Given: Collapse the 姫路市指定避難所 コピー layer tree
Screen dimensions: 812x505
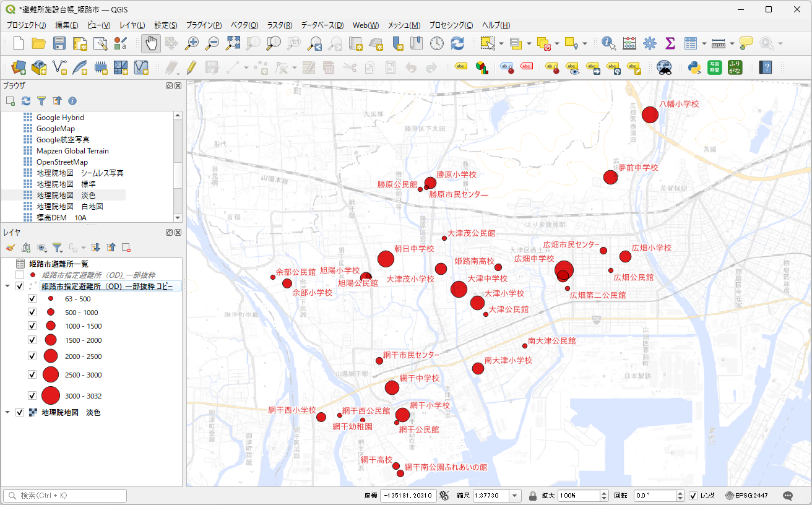Looking at the screenshot, I should pos(7,287).
